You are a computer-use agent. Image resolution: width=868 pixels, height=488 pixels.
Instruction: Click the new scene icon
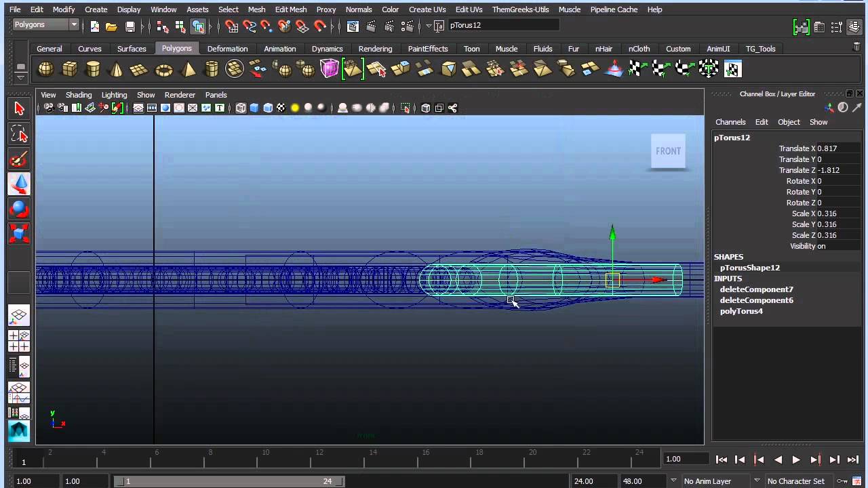[94, 26]
